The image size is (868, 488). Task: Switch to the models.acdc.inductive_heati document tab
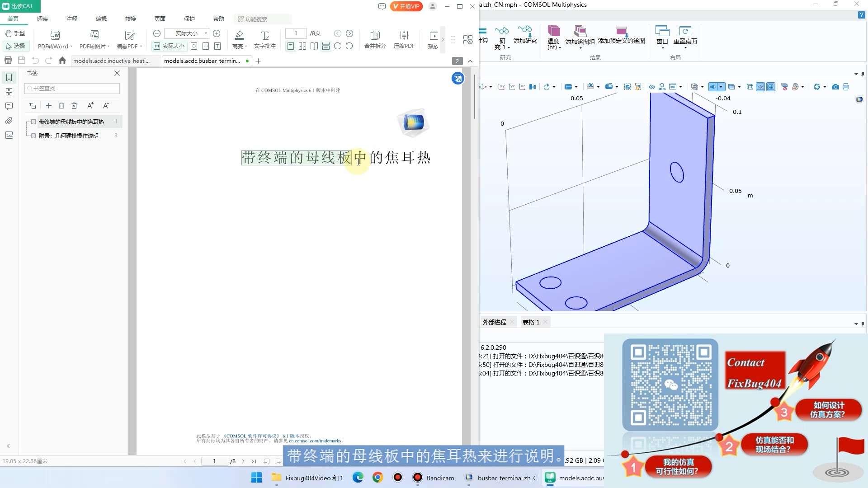pyautogui.click(x=111, y=61)
